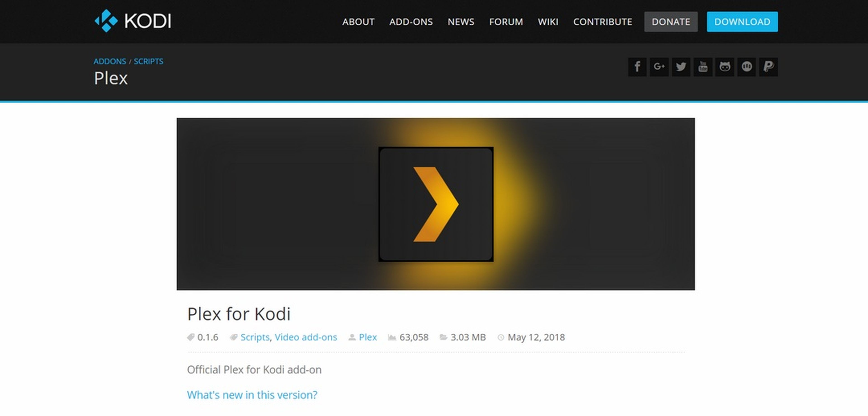Viewport: 868px width, 416px height.
Task: Click What's new in this version link
Action: [x=252, y=395]
